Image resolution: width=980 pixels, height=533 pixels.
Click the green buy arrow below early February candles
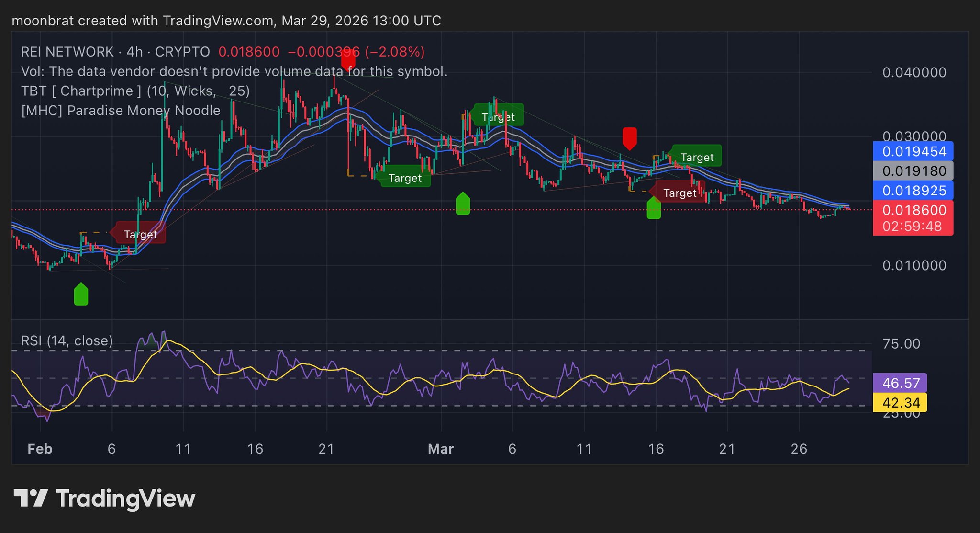(81, 294)
